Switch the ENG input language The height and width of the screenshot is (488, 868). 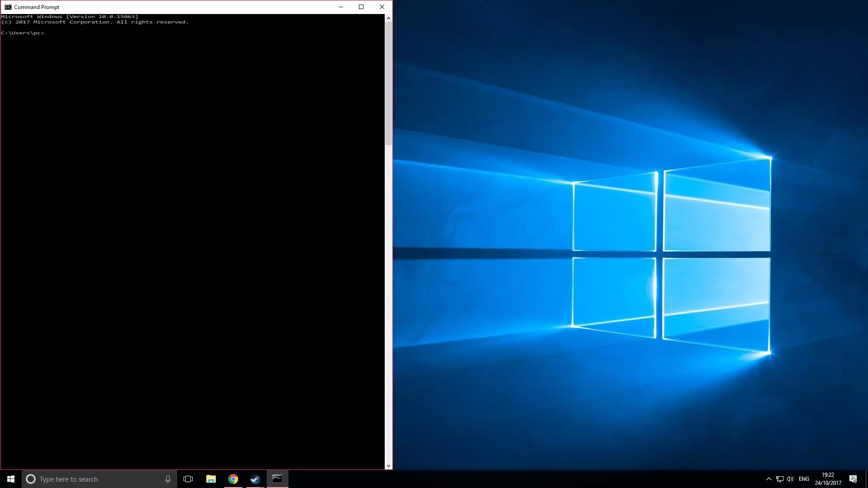point(804,479)
